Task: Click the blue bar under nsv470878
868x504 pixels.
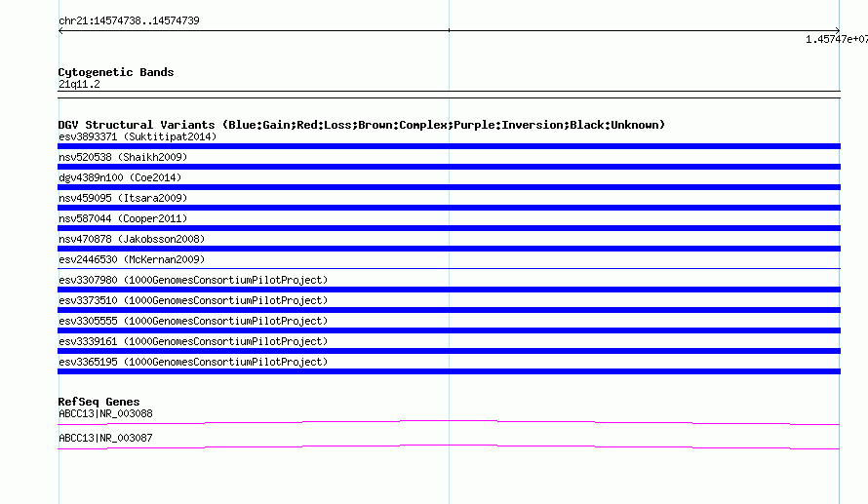Action: tap(449, 249)
